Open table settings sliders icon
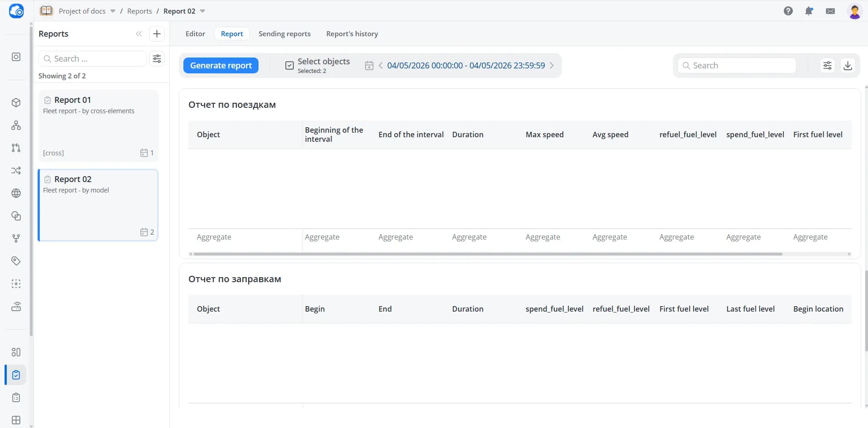Image resolution: width=868 pixels, height=428 pixels. (x=827, y=65)
